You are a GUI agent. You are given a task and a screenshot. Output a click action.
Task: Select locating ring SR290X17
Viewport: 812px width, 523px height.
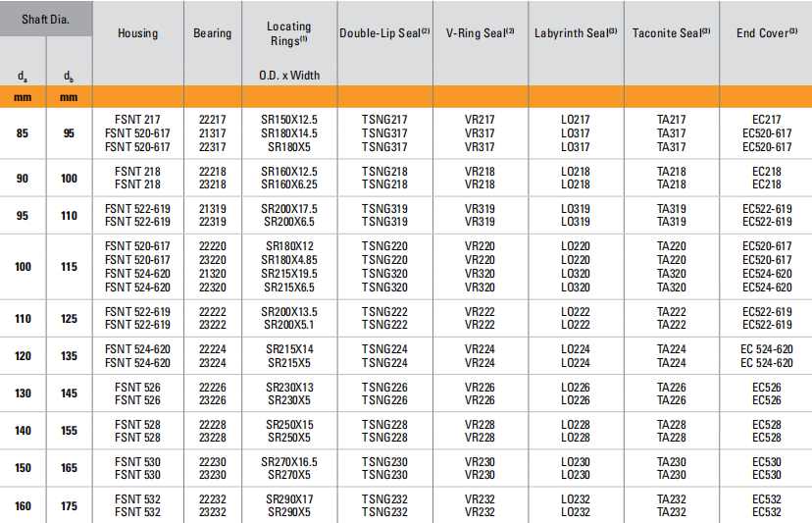[288, 498]
